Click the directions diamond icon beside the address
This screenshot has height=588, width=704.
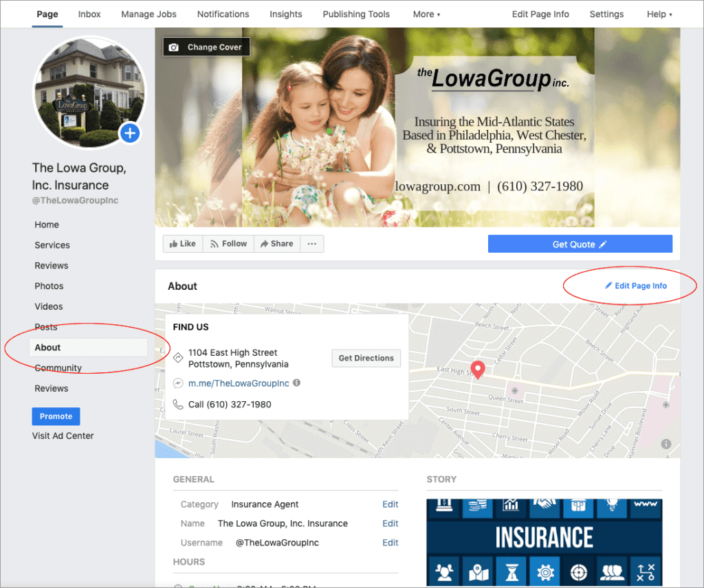click(x=178, y=357)
